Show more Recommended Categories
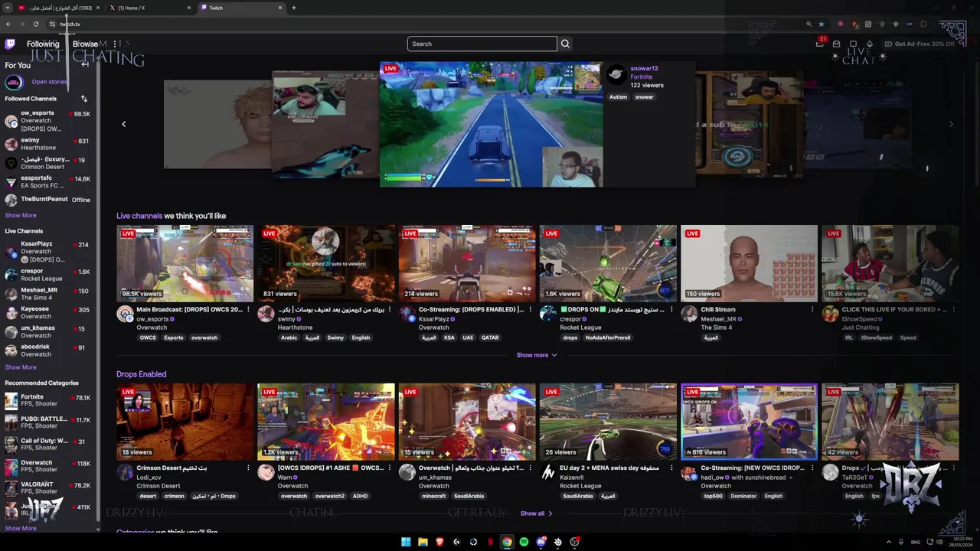The image size is (980, 551). [x=21, y=528]
